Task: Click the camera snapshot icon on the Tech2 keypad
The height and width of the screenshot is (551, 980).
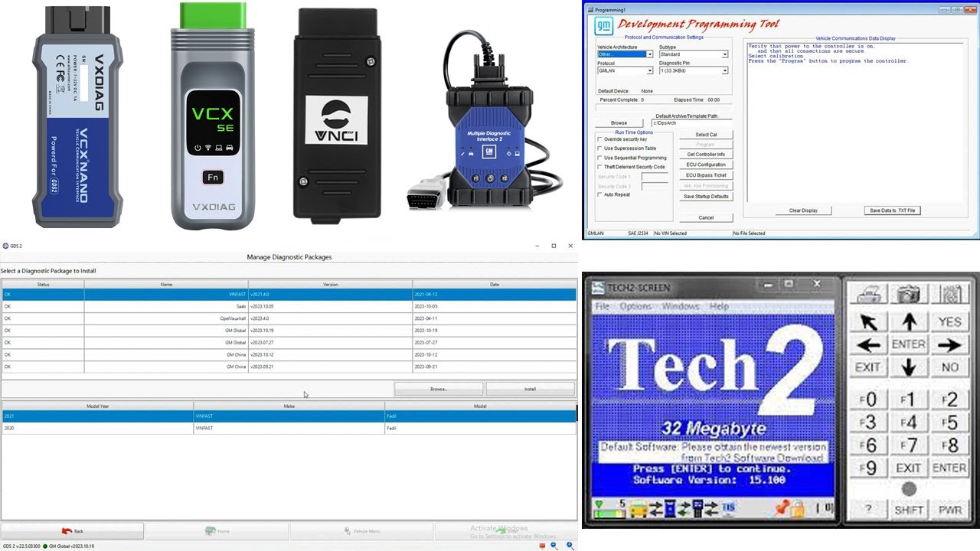Action: (908, 294)
